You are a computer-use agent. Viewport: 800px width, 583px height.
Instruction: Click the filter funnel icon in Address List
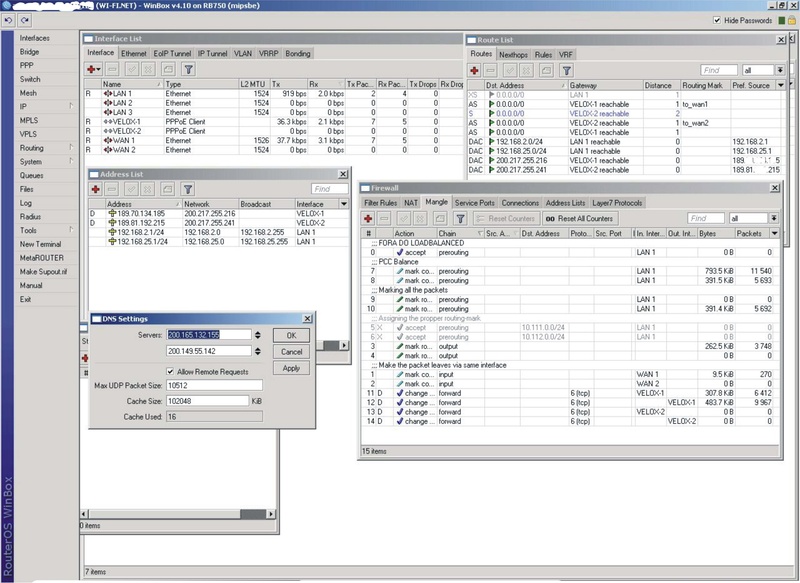(x=188, y=189)
